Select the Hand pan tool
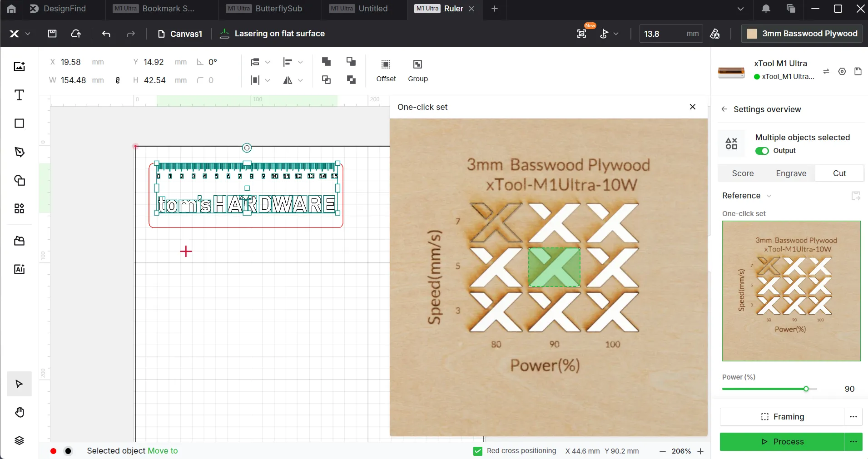Viewport: 868px width, 459px height. point(19,412)
